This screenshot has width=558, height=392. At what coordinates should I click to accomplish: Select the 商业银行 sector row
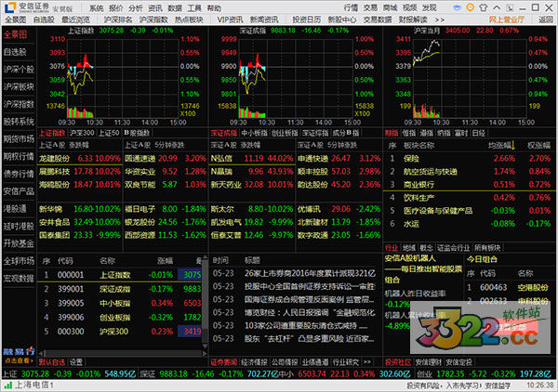point(469,185)
